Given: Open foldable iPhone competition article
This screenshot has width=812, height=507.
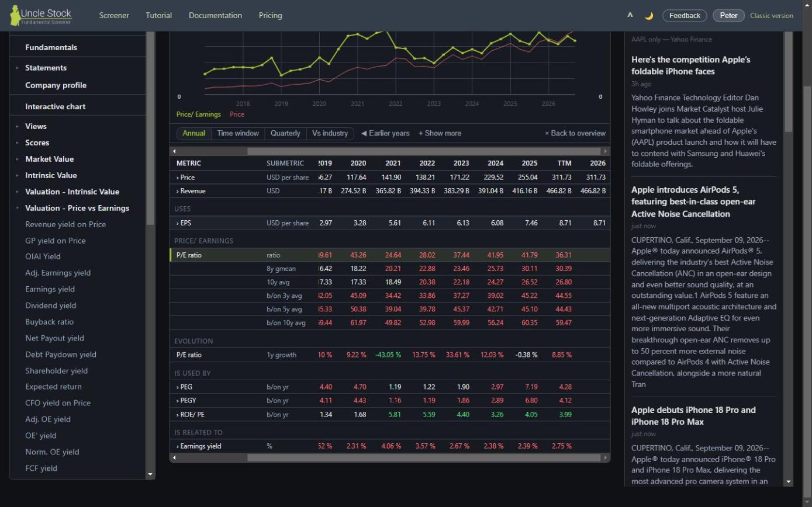Looking at the screenshot, I should click(x=690, y=65).
